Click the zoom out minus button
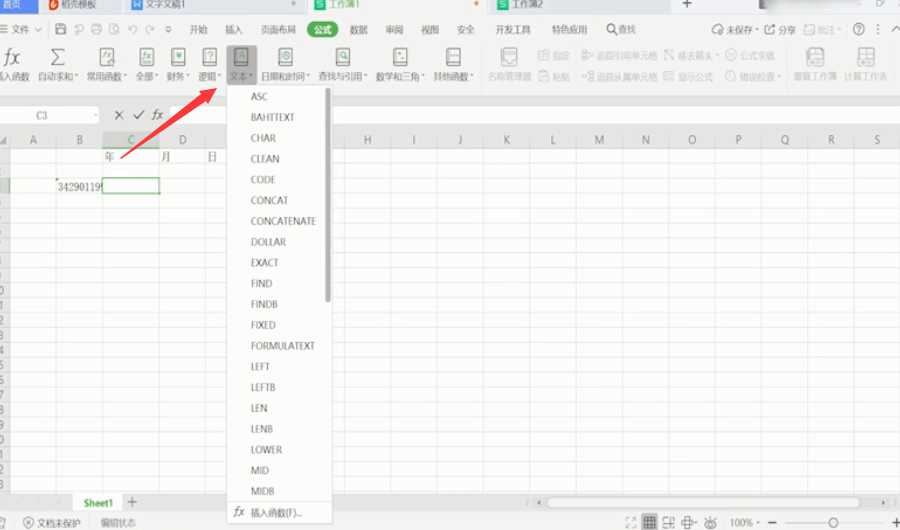 pos(772,523)
